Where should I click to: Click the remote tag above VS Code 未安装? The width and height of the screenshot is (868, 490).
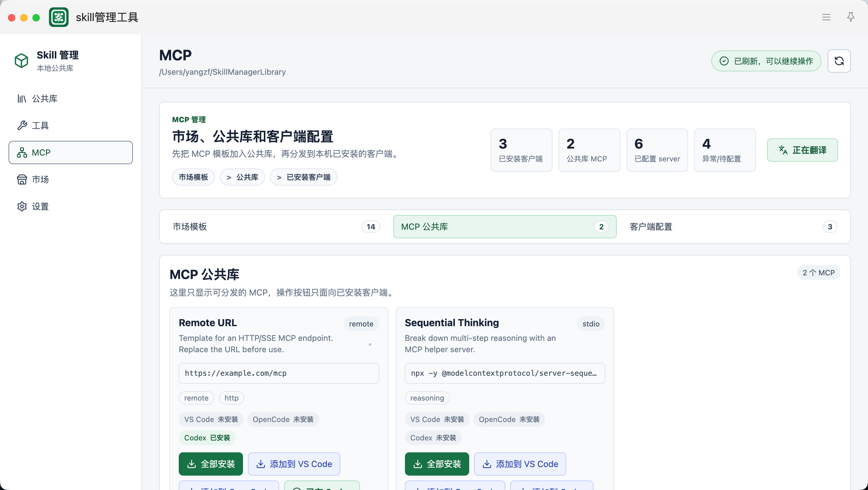point(196,398)
